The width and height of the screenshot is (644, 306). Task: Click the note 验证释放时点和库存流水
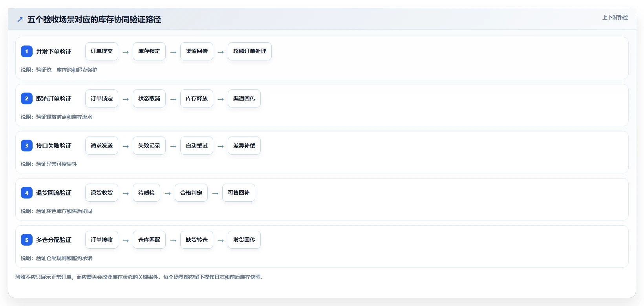64,117
